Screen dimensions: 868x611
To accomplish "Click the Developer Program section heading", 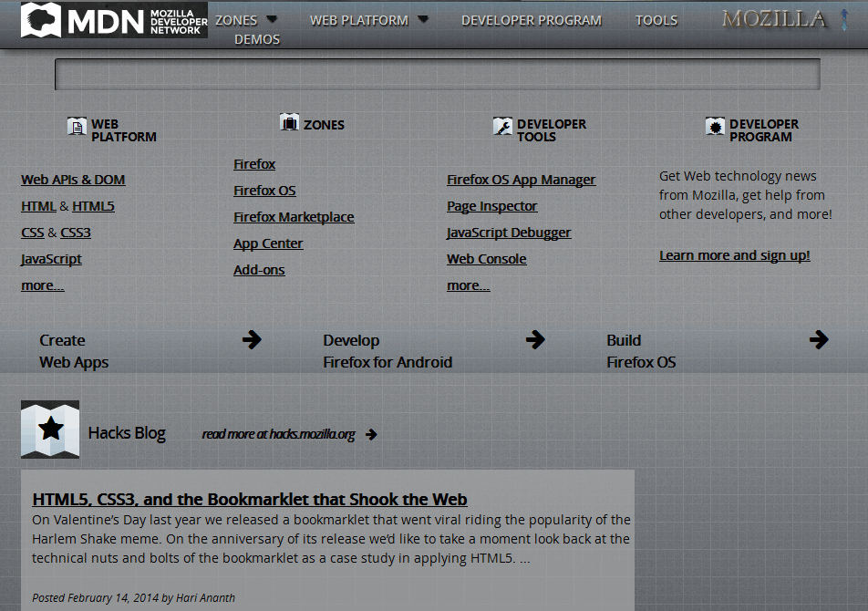I will pyautogui.click(x=764, y=130).
